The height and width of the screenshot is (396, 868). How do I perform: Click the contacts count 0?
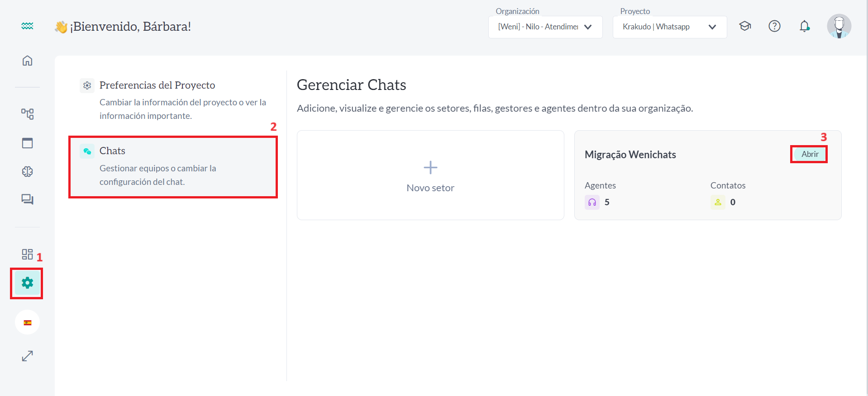point(733,202)
